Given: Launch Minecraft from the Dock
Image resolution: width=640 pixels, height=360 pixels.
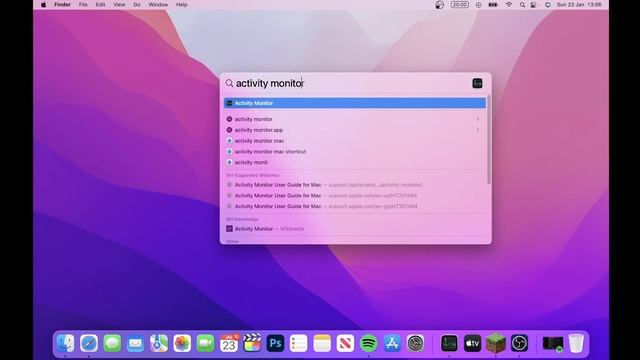Looking at the screenshot, I should (x=496, y=343).
